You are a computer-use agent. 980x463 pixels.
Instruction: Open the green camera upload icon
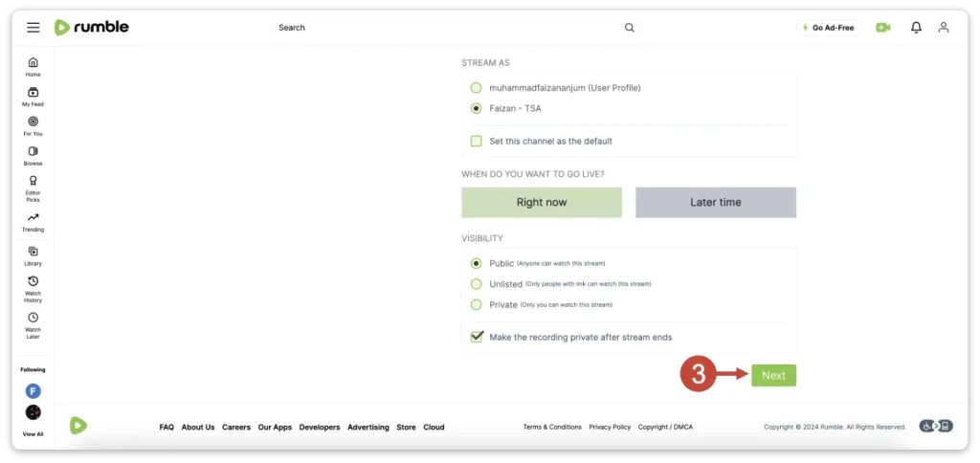tap(882, 28)
